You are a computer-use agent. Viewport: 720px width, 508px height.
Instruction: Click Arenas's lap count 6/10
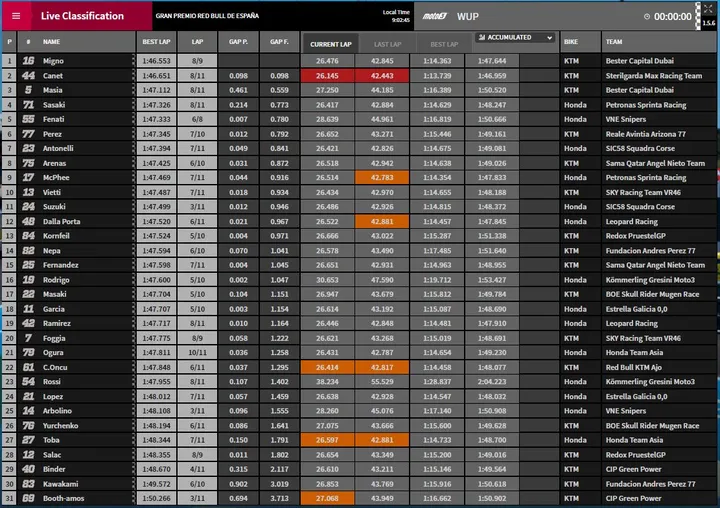coord(197,163)
